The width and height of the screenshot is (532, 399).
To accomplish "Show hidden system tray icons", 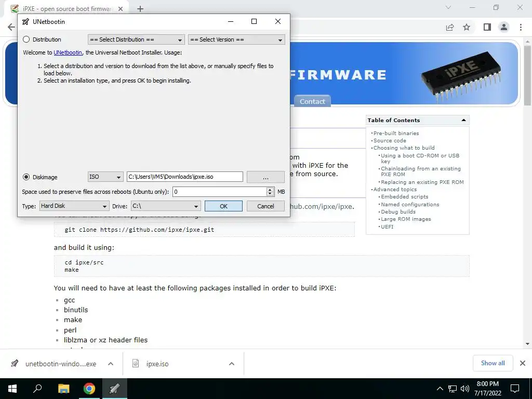I will 440,389.
